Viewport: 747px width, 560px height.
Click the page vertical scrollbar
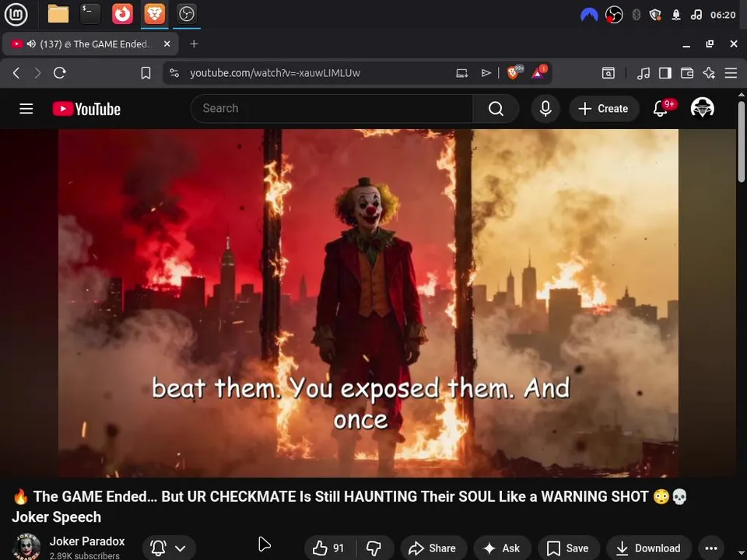click(x=742, y=142)
